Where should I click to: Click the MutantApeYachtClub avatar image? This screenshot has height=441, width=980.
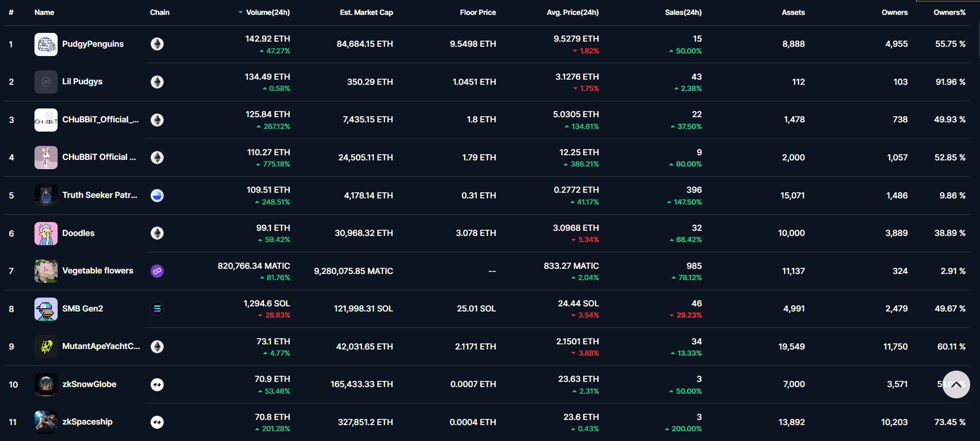click(46, 346)
